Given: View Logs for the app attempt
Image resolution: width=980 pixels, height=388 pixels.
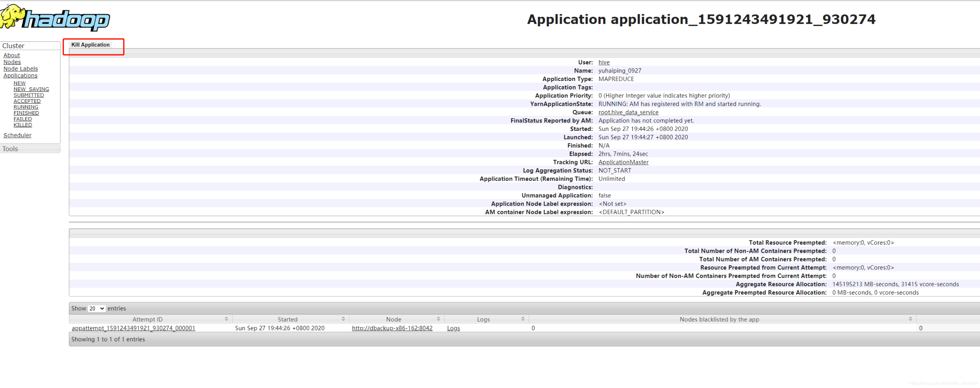Looking at the screenshot, I should tap(453, 328).
